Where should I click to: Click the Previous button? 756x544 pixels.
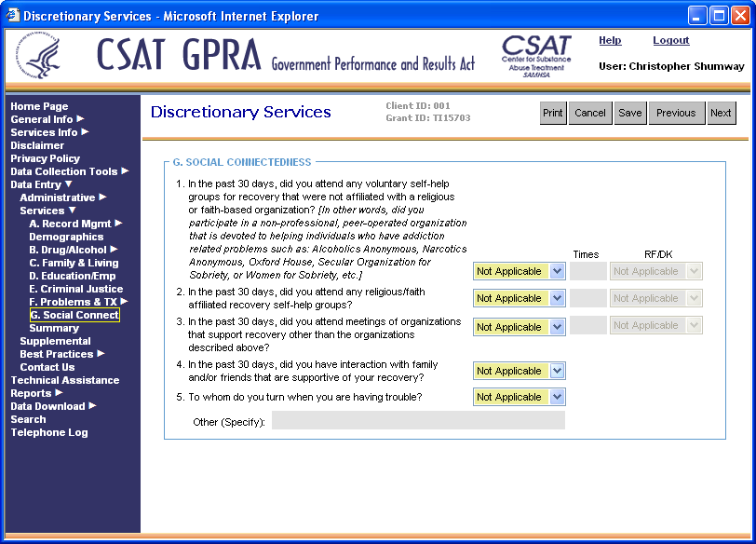pos(676,113)
